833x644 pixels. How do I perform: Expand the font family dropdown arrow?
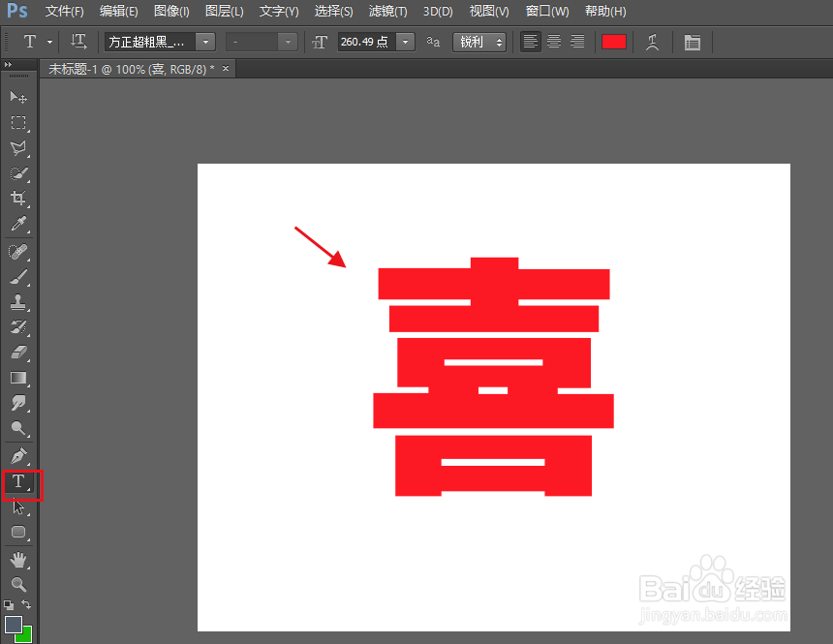205,42
